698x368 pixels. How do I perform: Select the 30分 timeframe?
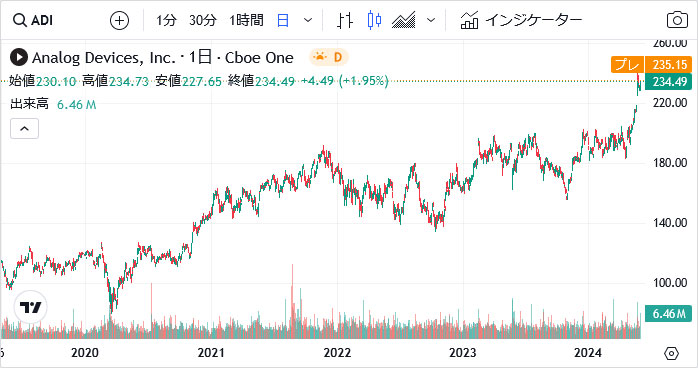click(203, 20)
